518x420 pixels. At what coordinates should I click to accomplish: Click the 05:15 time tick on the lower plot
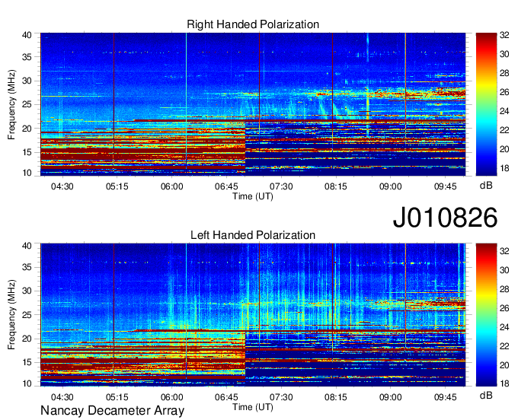[117, 397]
